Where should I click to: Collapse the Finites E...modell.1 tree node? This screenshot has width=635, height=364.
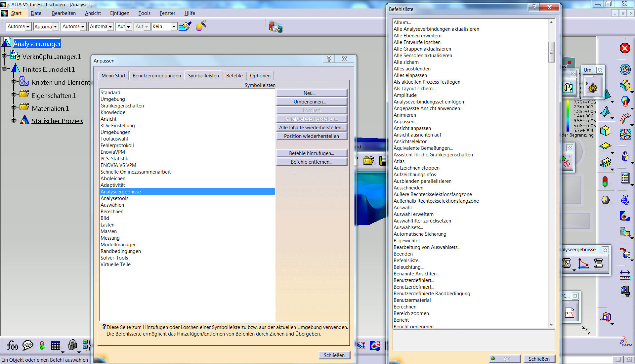point(4,69)
